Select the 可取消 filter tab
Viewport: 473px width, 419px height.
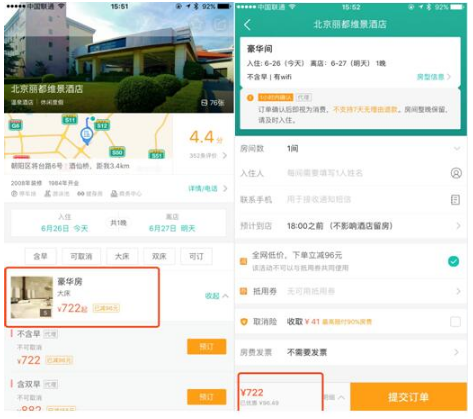coord(81,256)
